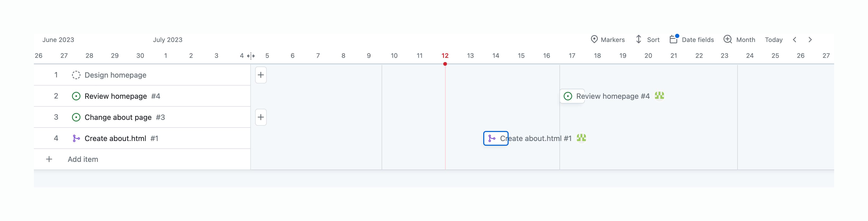Click the table column resize handle
The width and height of the screenshot is (868, 221).
coord(251,56)
